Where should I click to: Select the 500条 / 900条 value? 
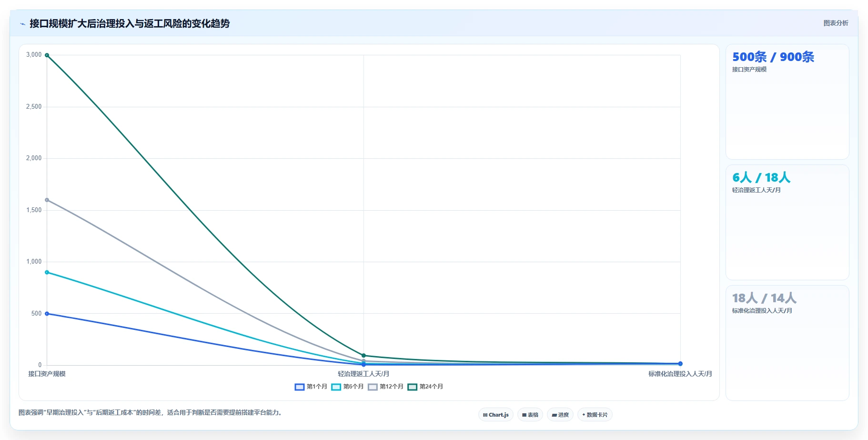(x=773, y=57)
